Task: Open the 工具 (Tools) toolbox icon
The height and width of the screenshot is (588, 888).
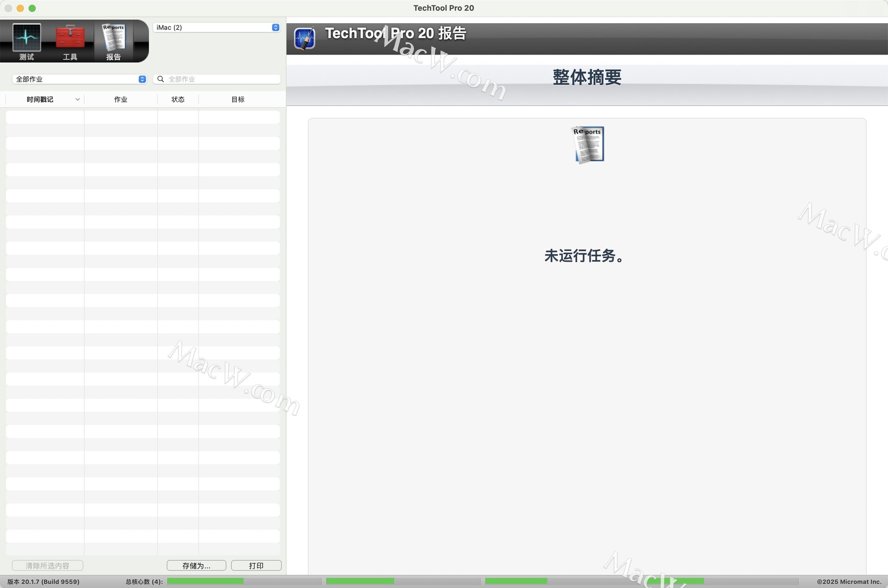Action: tap(70, 41)
